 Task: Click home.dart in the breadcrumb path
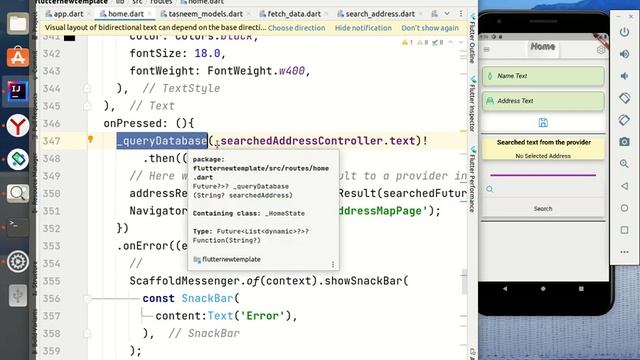pos(206,2)
